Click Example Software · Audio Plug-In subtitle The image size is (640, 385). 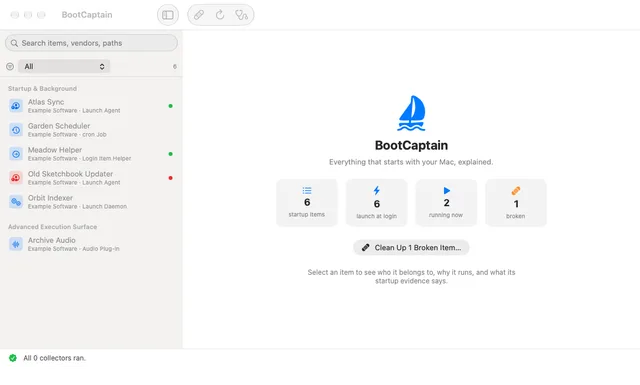click(x=74, y=249)
